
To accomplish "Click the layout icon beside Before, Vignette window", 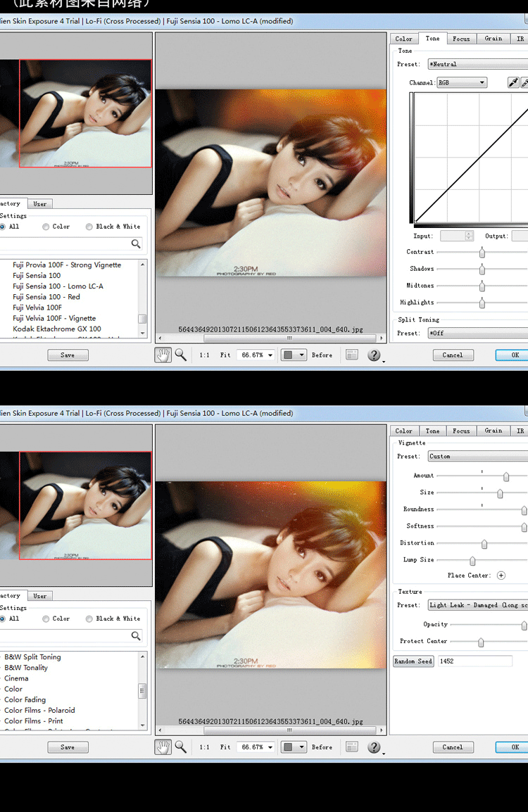I will (352, 747).
